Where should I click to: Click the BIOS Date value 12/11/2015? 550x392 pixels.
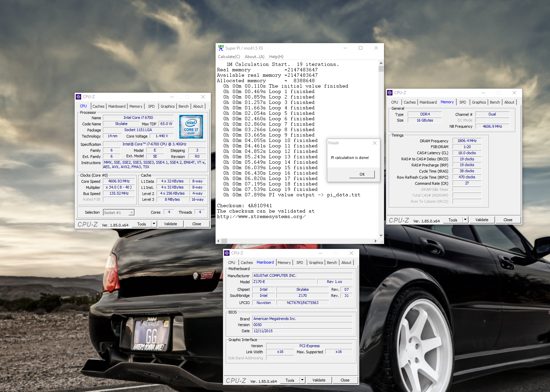click(x=302, y=331)
